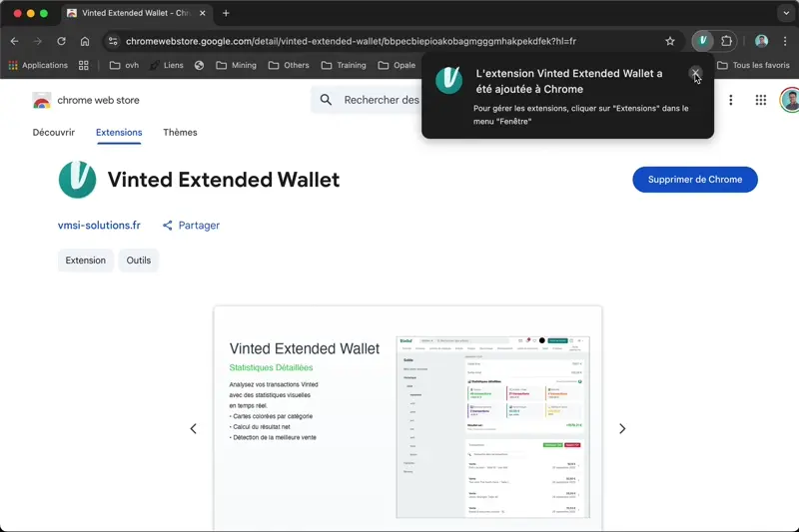Open the browser home page
Image resolution: width=799 pixels, height=532 pixels.
pos(85,41)
